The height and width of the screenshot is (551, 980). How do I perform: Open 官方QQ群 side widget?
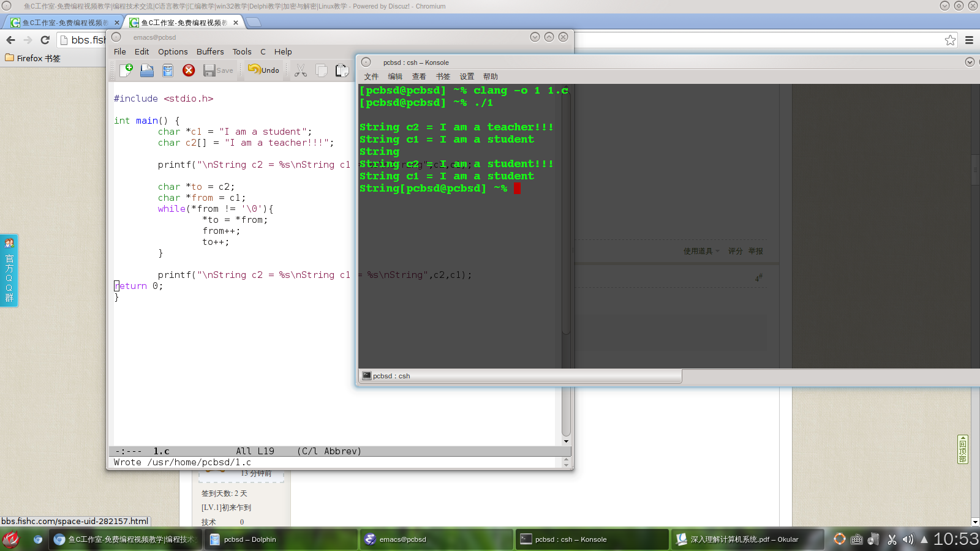tap(9, 271)
